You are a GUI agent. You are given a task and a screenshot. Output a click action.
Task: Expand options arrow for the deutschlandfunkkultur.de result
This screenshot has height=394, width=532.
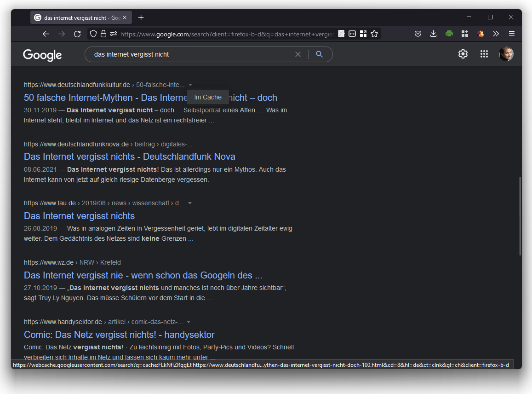190,85
